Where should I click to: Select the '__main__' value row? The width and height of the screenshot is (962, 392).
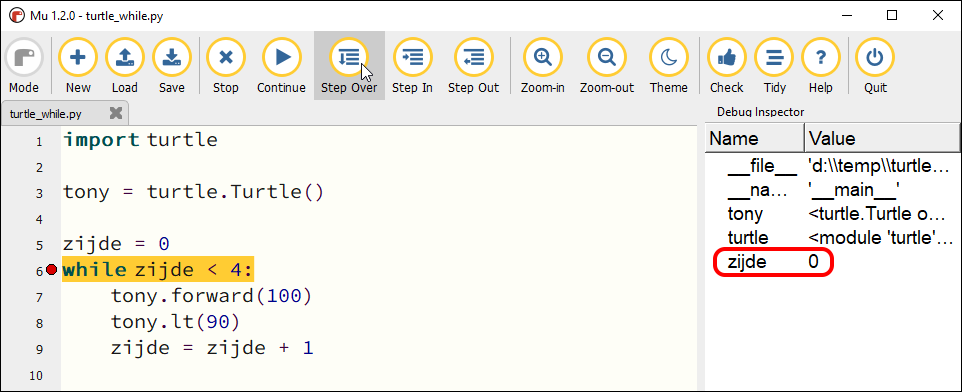(x=833, y=190)
